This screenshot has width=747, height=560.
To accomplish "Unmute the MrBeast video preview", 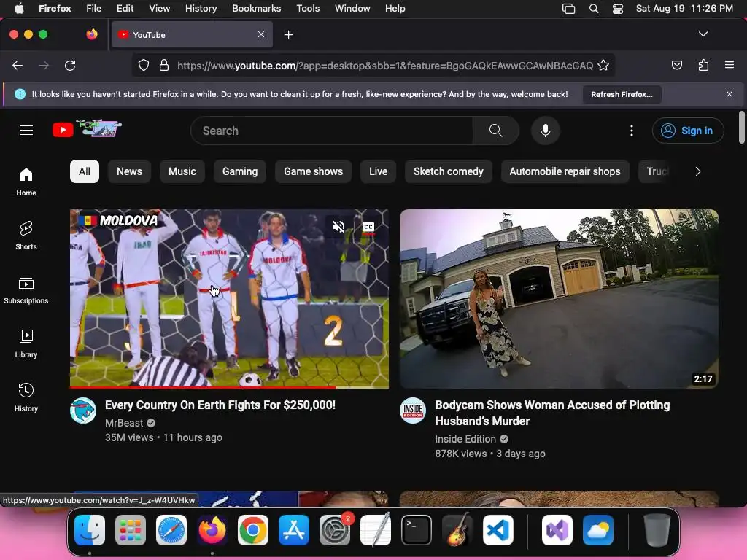I will point(338,227).
